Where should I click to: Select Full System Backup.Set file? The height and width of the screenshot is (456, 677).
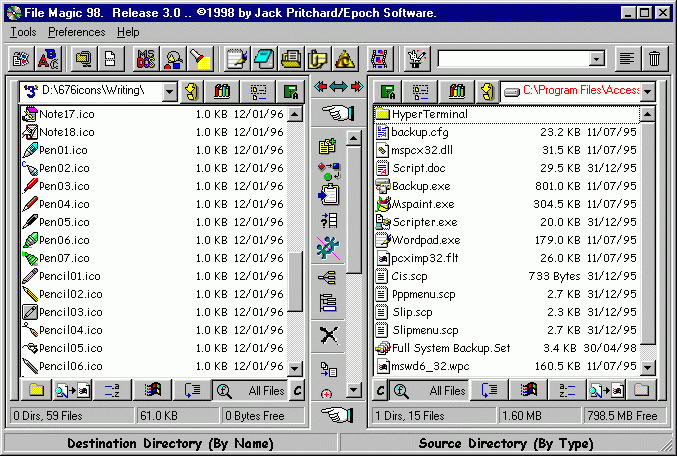(x=507, y=348)
